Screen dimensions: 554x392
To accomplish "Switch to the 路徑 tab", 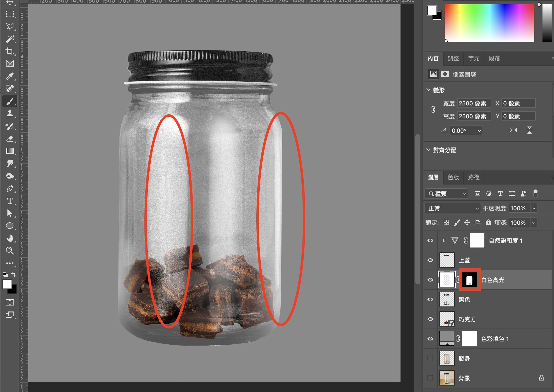I will click(474, 177).
